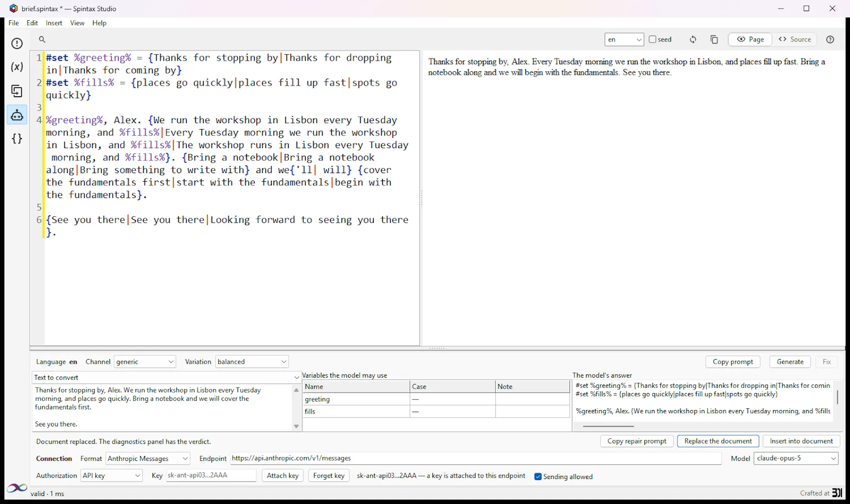Open the Variation balanced dropdown

[252, 362]
